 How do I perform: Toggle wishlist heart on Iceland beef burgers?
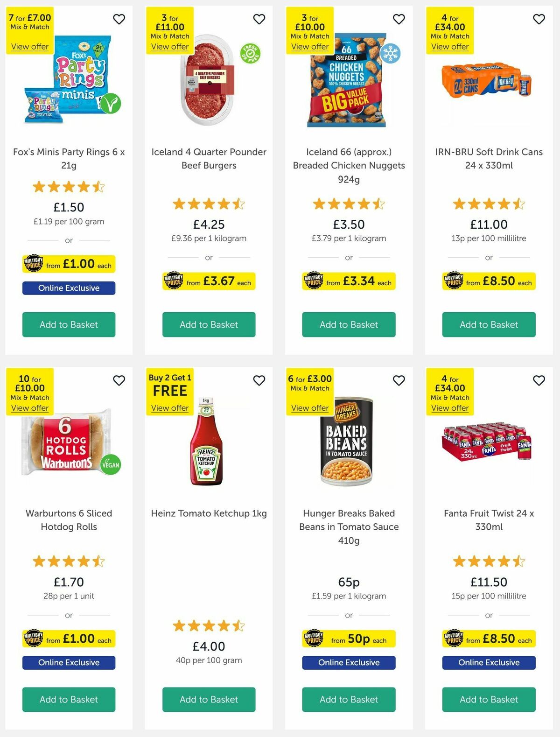(x=259, y=19)
